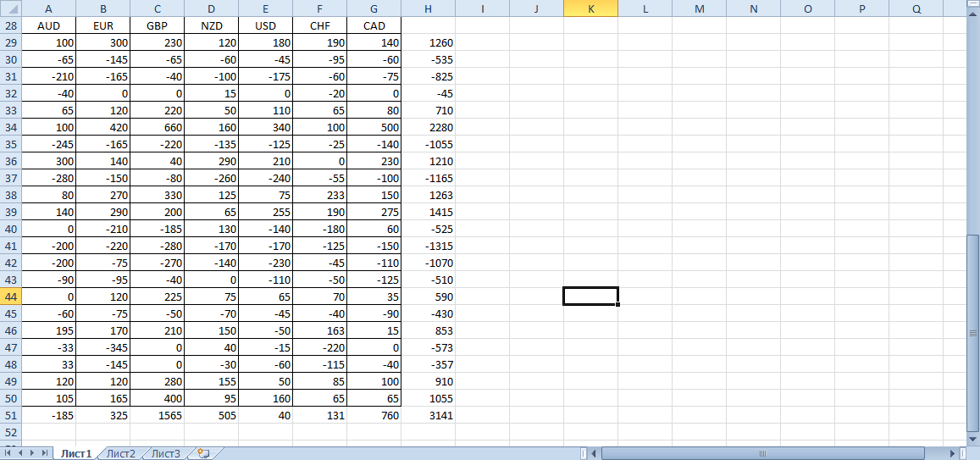
Task: Select cell with value -1165
Action: click(x=428, y=178)
